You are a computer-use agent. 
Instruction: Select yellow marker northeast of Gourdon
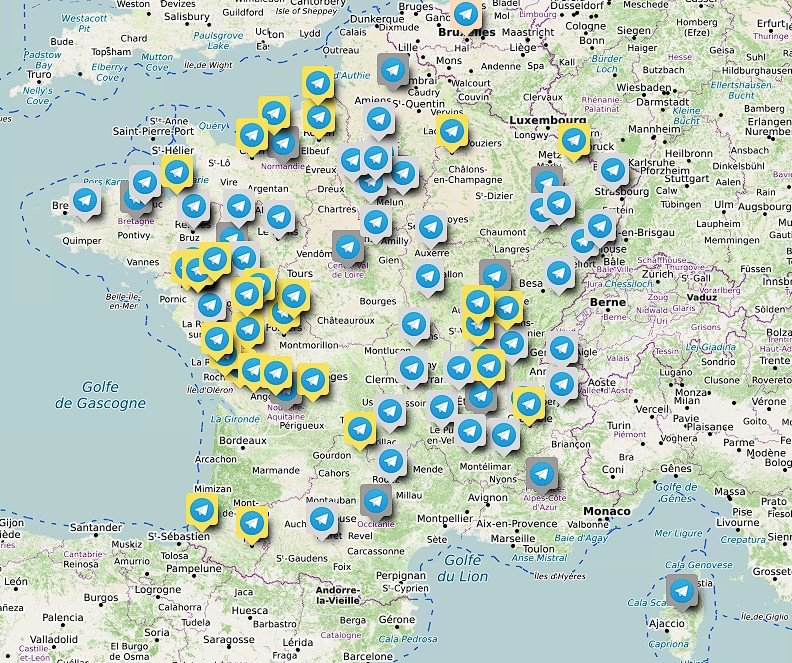[360, 431]
